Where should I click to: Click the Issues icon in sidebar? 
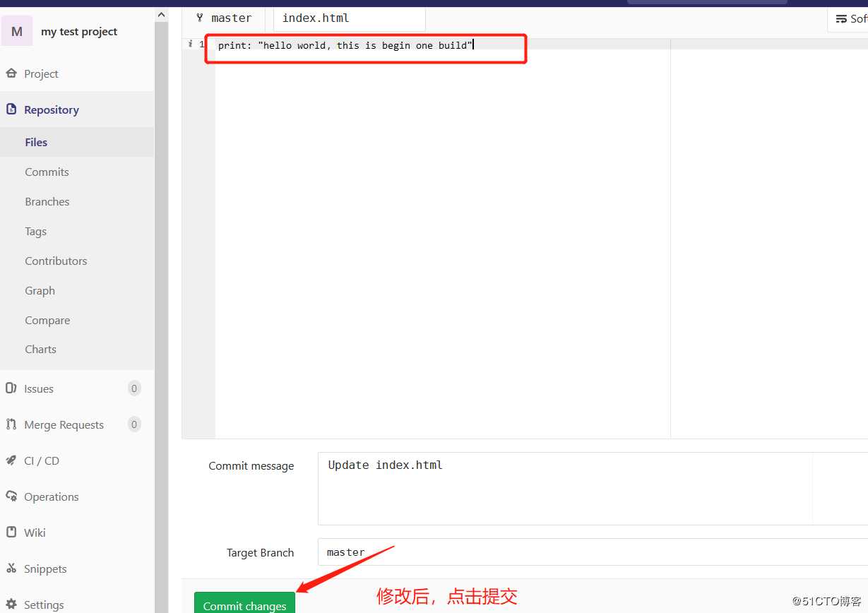(11, 388)
